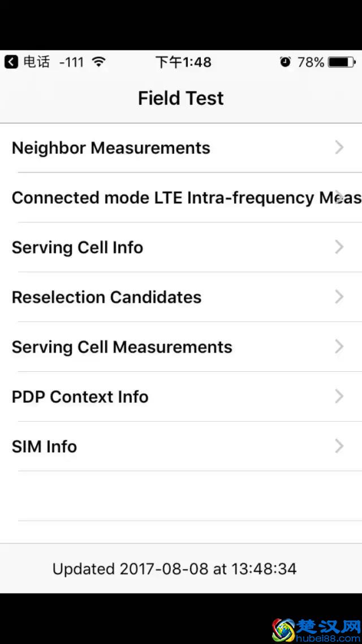Tap chevron for Serving Cell Measurements
Image resolution: width=362 pixels, height=644 pixels.
[339, 347]
